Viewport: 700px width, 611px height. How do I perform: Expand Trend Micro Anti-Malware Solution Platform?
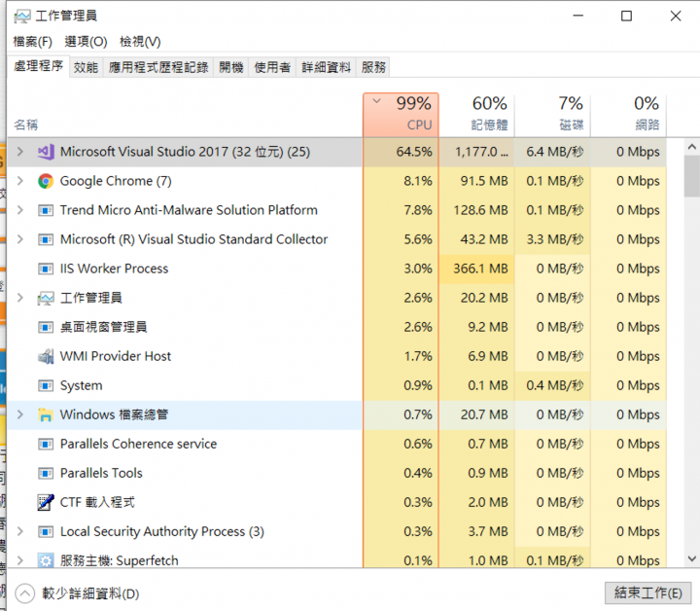point(20,210)
